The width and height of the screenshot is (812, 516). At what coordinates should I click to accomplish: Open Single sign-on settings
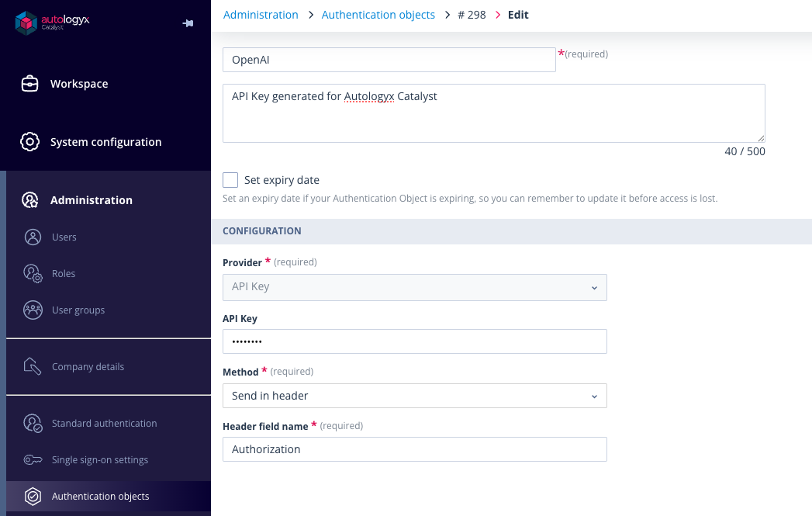point(100,460)
